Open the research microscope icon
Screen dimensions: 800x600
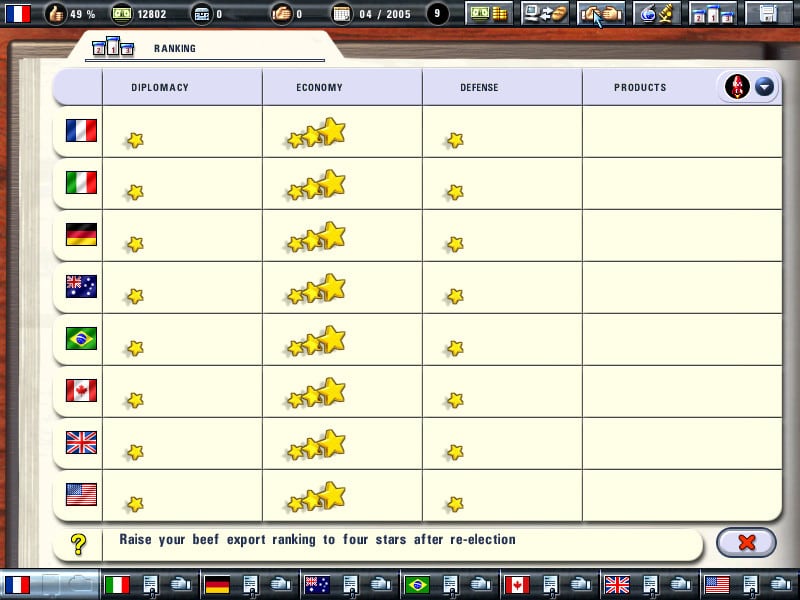pos(657,13)
